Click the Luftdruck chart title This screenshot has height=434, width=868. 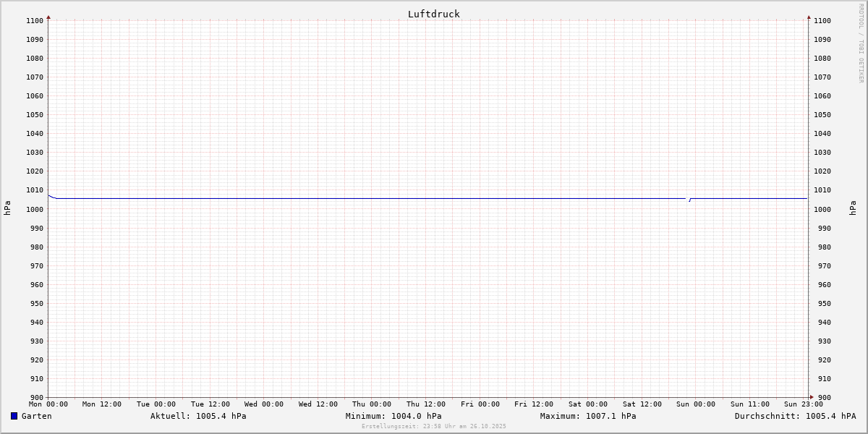433,14
